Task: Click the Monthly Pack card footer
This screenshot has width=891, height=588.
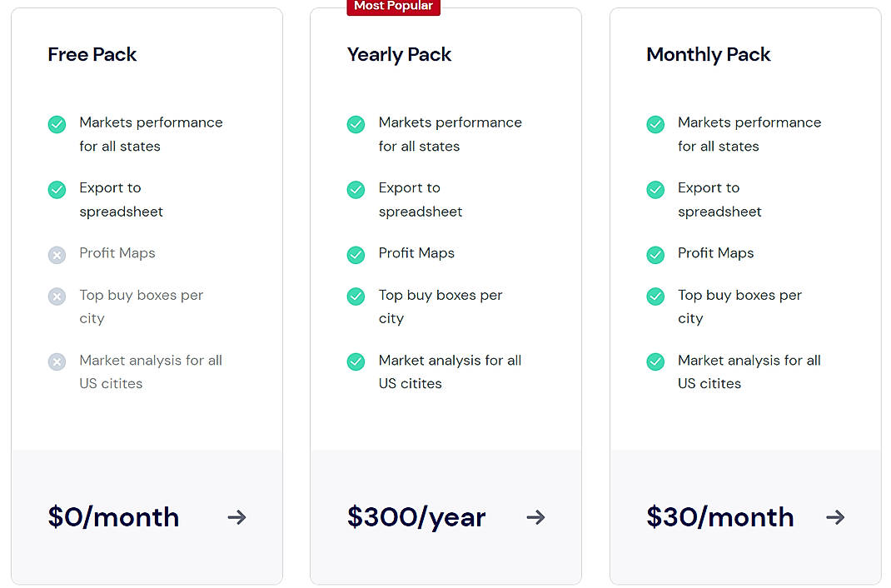Action: coord(745,517)
